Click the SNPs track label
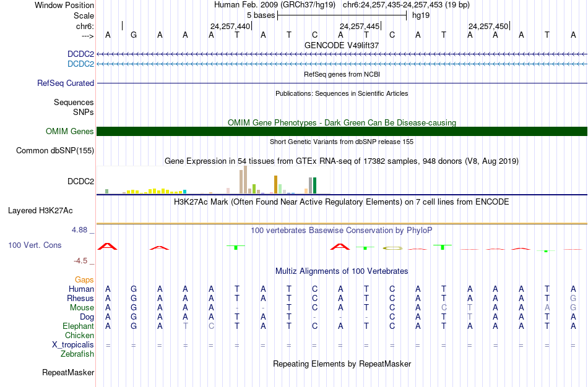Screen dimensions: 588x387 click(x=84, y=112)
